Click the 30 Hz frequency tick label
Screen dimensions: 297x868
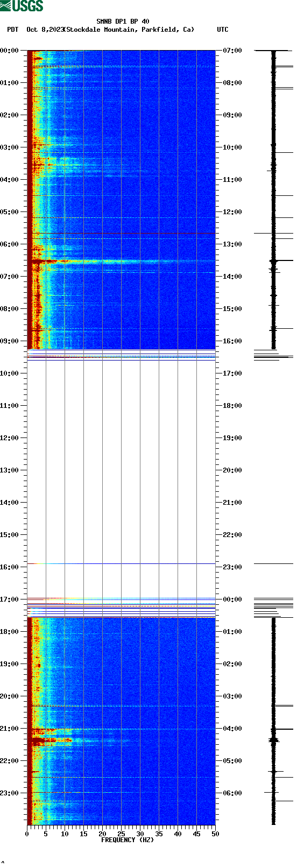[x=140, y=834]
